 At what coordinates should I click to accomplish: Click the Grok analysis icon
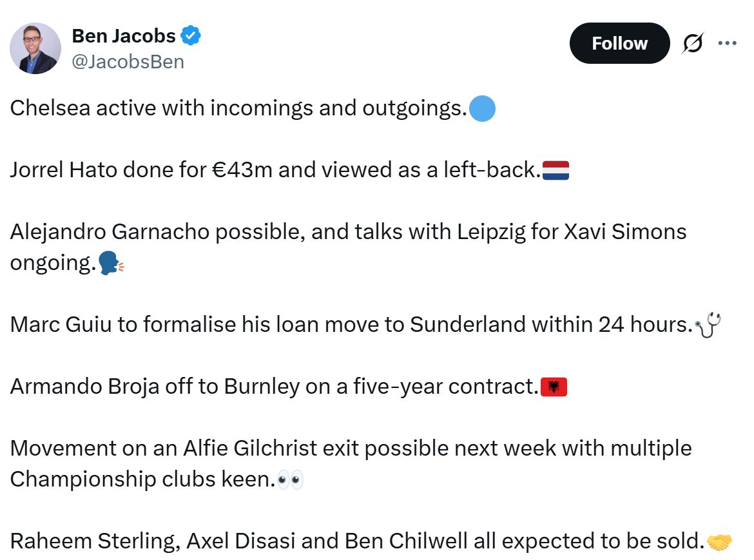(x=692, y=43)
